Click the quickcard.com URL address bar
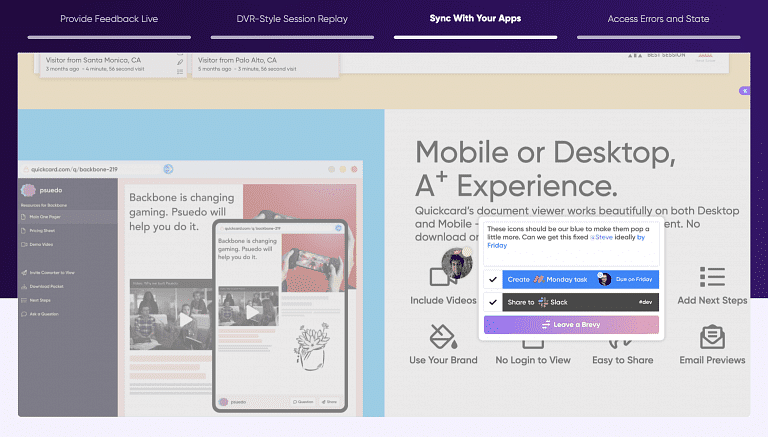768x437 pixels. click(x=91, y=169)
